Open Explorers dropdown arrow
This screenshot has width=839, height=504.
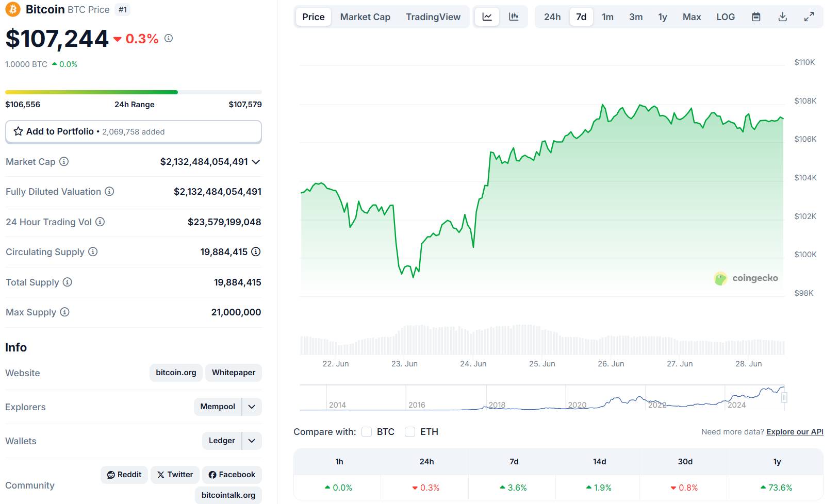(252, 407)
